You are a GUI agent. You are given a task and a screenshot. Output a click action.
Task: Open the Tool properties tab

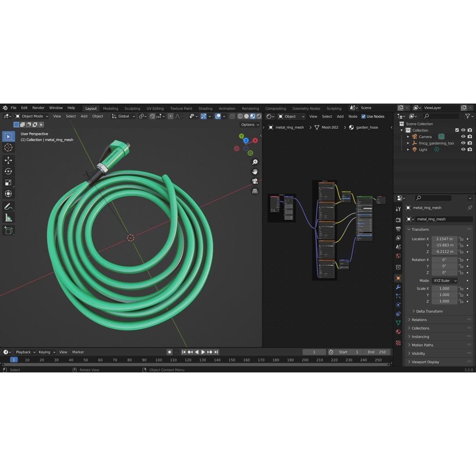point(398,209)
